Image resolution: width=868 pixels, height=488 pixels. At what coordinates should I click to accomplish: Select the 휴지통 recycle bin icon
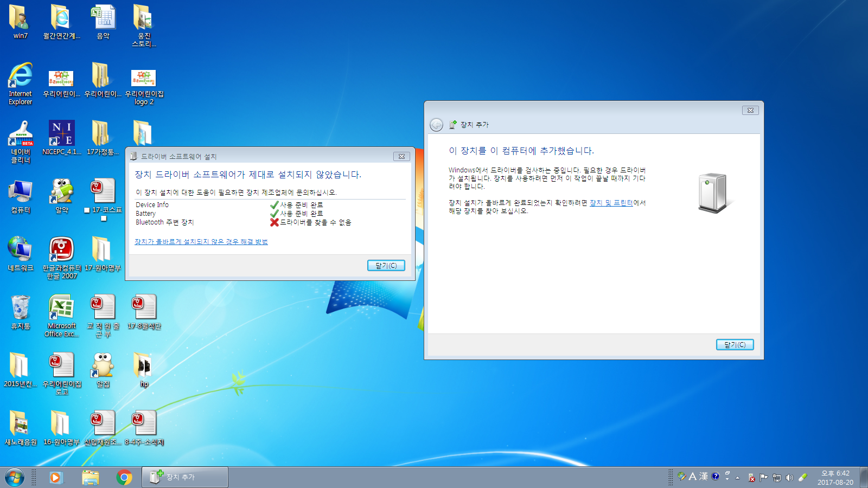coord(21,312)
